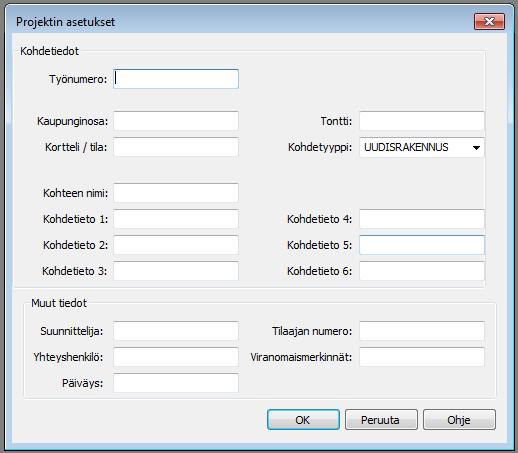
Task: Focus the Yhteyshenkilö text box
Action: [176, 357]
